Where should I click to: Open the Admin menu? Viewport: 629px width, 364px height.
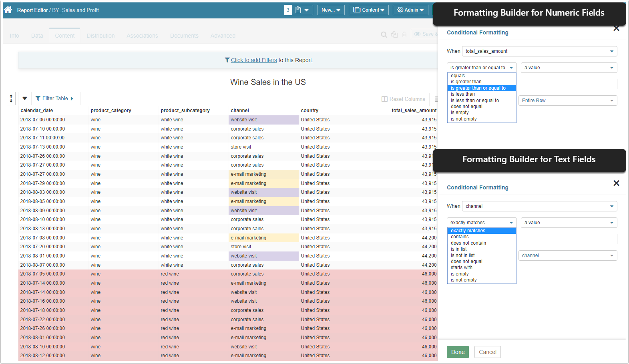coord(410,10)
